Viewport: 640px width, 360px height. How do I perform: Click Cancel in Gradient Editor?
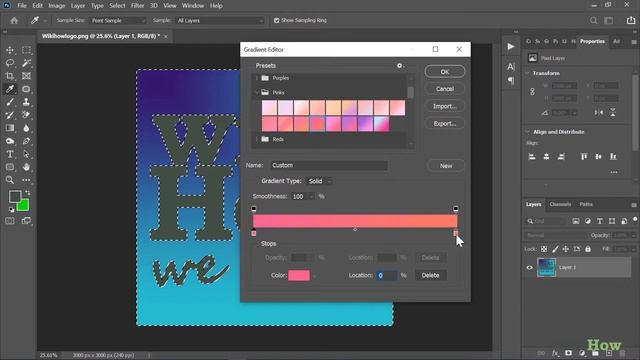(x=444, y=89)
